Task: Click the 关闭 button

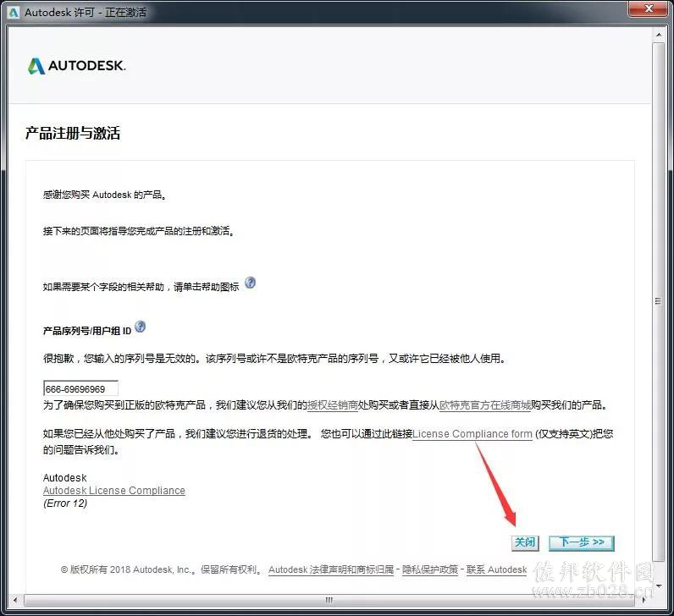Action: tap(525, 542)
